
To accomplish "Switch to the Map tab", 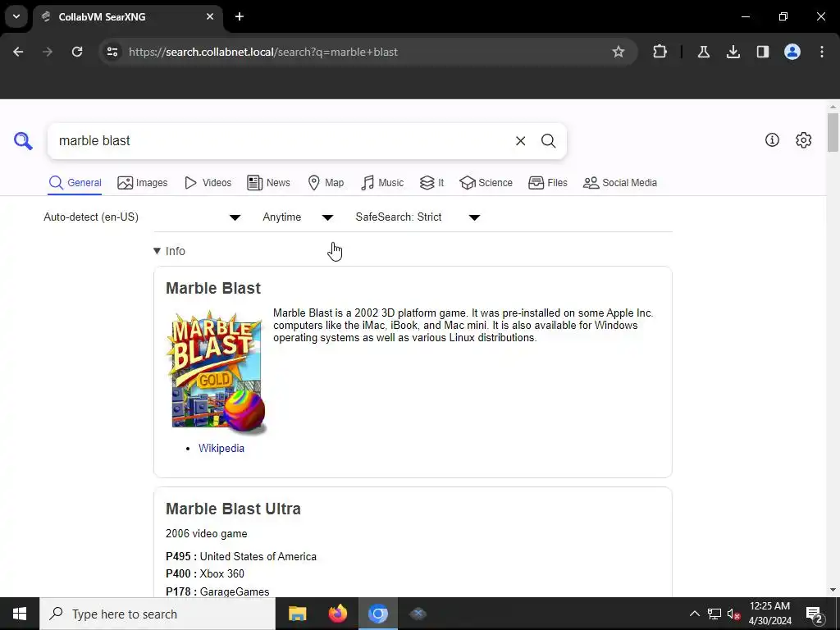I will click(326, 183).
